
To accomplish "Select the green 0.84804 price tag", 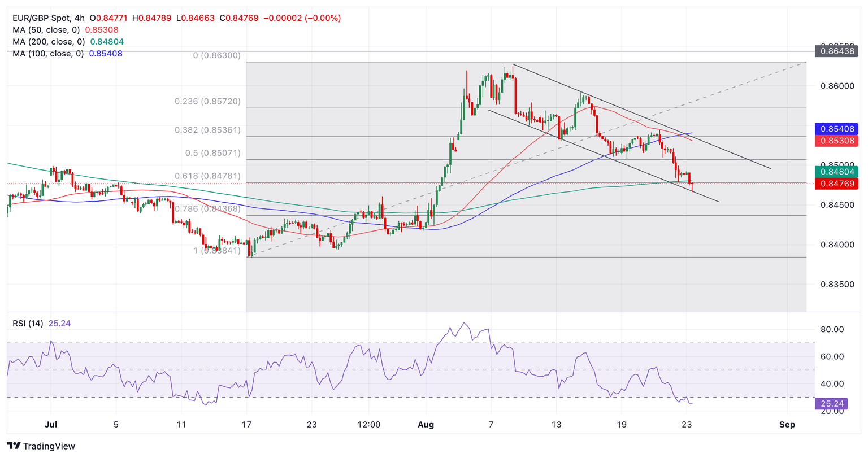I will pos(836,172).
